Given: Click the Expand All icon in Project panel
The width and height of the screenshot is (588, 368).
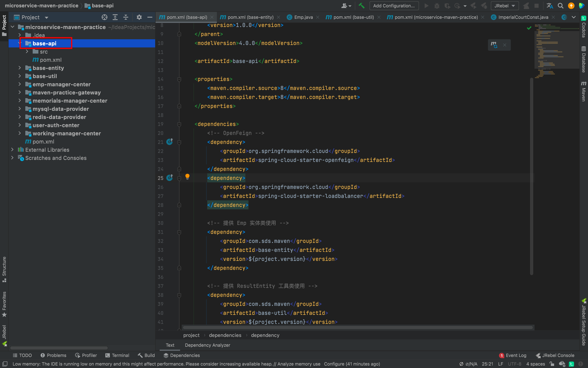Looking at the screenshot, I should coord(115,17).
